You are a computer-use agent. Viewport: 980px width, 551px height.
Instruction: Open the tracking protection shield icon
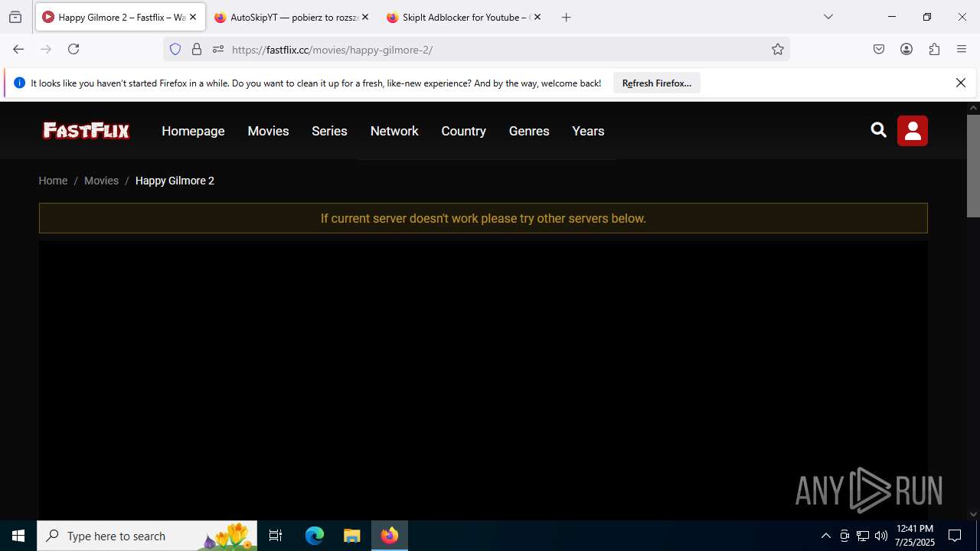pyautogui.click(x=175, y=49)
